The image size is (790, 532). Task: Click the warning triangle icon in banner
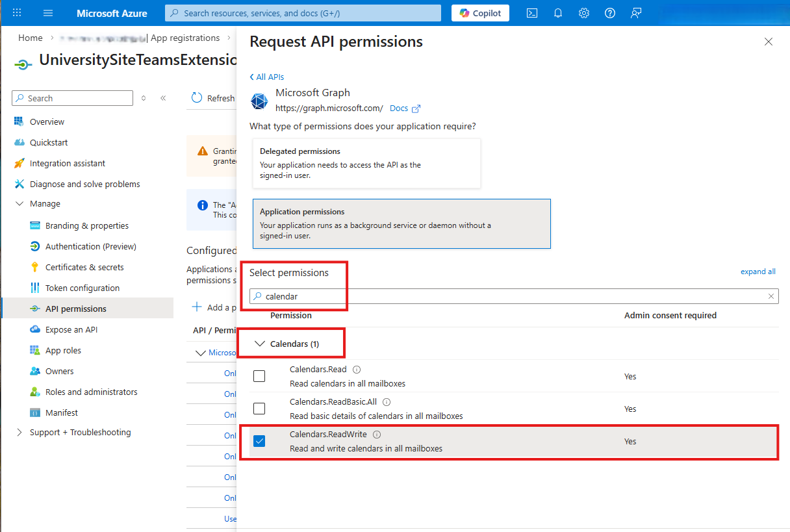pyautogui.click(x=203, y=151)
